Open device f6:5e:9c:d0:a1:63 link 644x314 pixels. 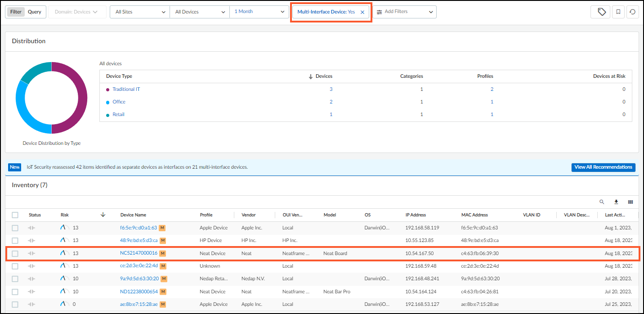click(139, 228)
